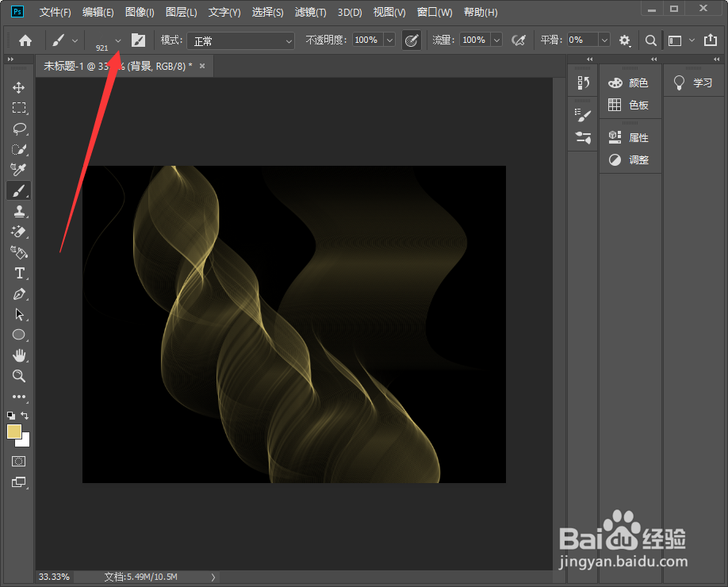Select the Pen tool

pyautogui.click(x=18, y=294)
